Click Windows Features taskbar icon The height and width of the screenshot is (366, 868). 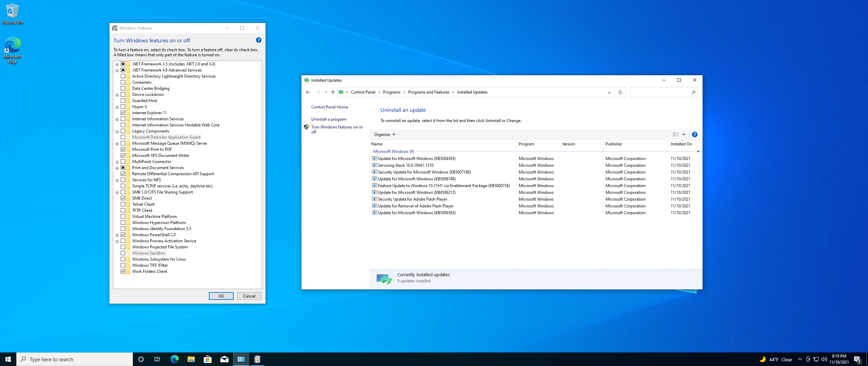point(257,359)
